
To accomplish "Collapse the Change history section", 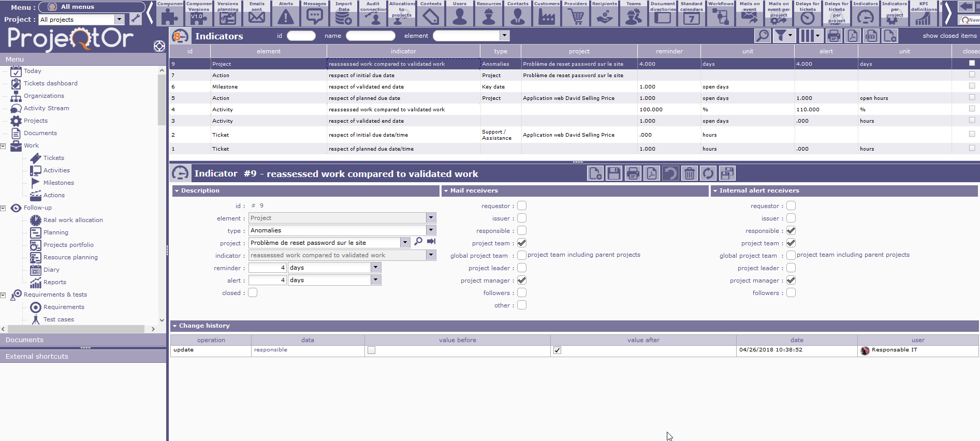I will (x=175, y=326).
